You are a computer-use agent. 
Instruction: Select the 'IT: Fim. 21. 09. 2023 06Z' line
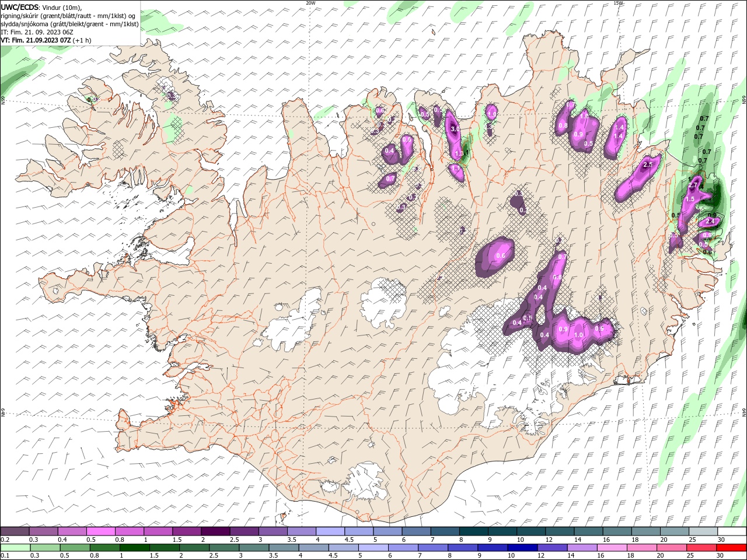point(36,32)
